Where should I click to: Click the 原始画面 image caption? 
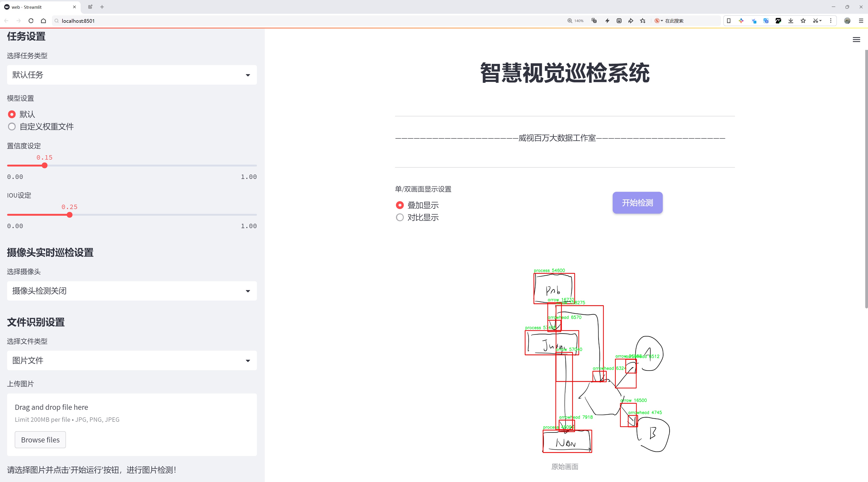(x=565, y=467)
